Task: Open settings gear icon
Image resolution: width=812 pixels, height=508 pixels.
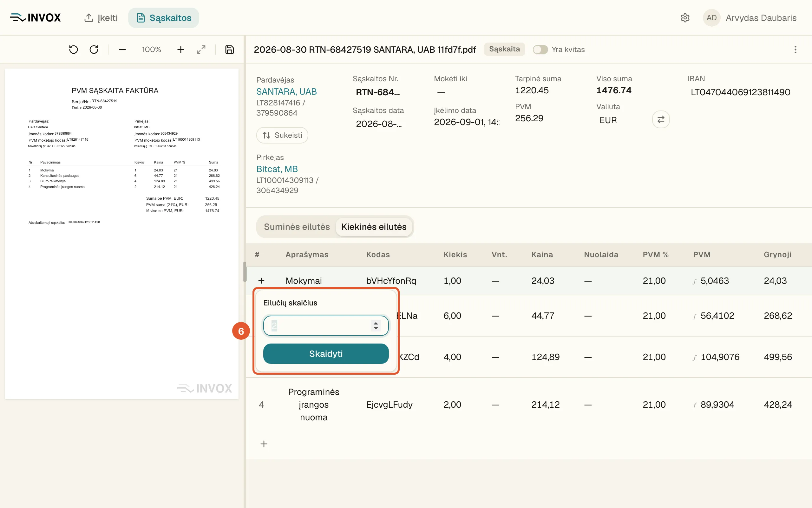Action: (x=685, y=18)
